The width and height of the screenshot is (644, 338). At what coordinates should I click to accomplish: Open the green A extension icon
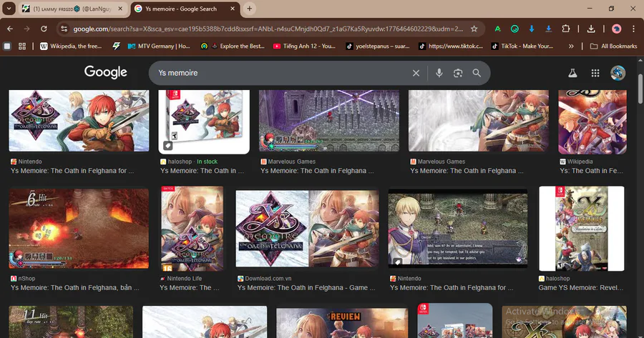tap(497, 29)
